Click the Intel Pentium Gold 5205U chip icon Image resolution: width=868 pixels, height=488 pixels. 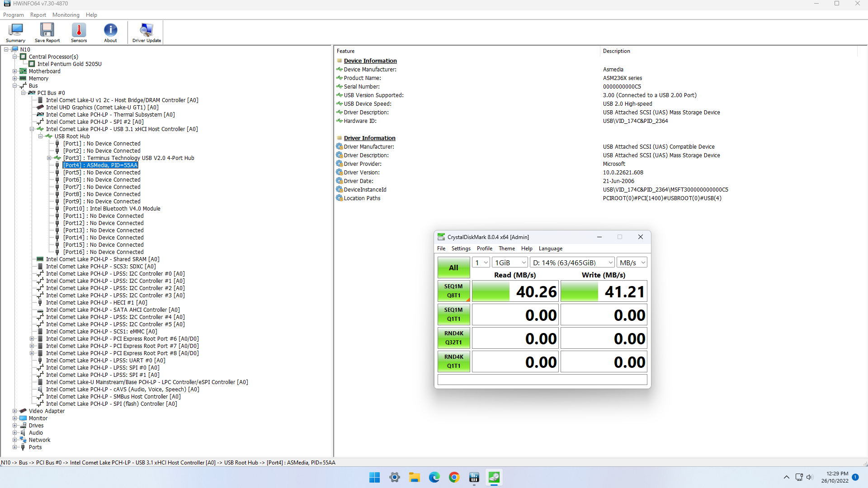point(32,64)
